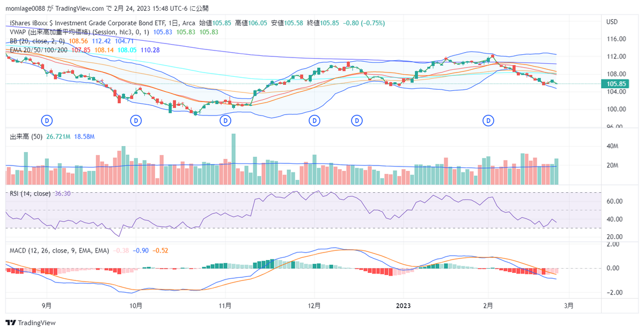This screenshot has width=644, height=332.
Task: Click the 112.00 price axis label
Action: coord(616,56)
